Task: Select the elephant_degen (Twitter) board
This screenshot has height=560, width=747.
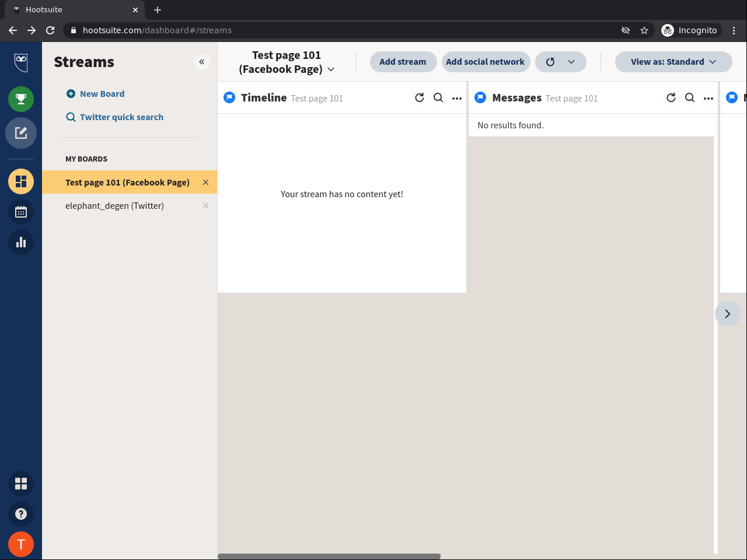Action: [x=114, y=206]
